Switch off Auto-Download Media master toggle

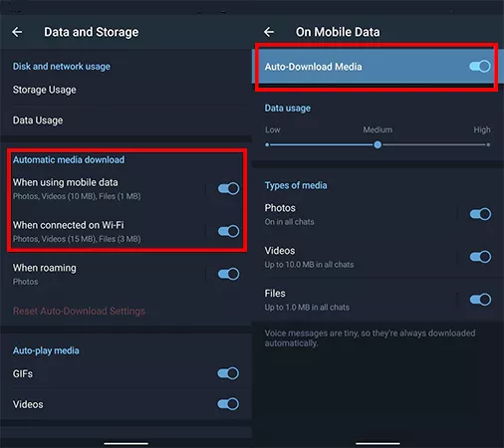tap(480, 67)
